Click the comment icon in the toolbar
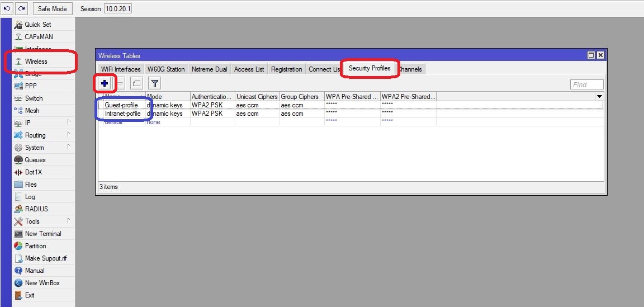644x307 pixels. pyautogui.click(x=136, y=83)
